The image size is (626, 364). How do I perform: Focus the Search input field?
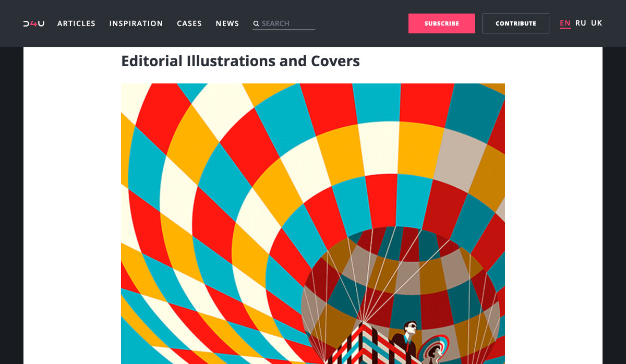[x=287, y=23]
